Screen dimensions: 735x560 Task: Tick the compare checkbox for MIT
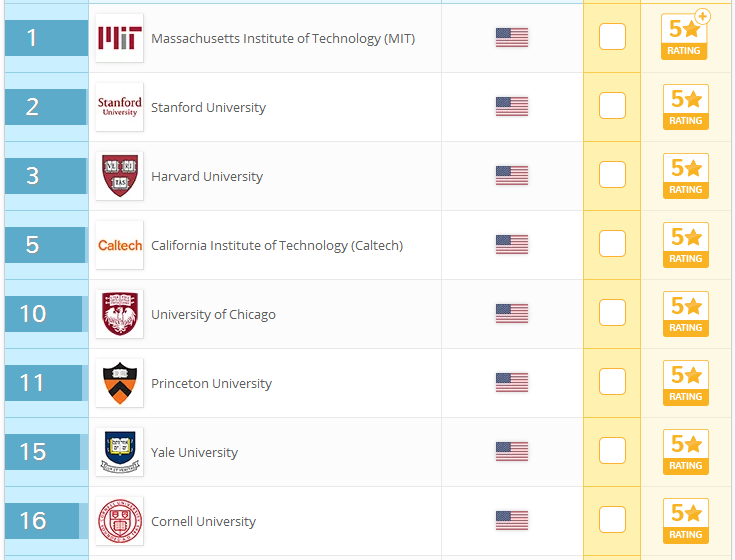click(x=612, y=37)
